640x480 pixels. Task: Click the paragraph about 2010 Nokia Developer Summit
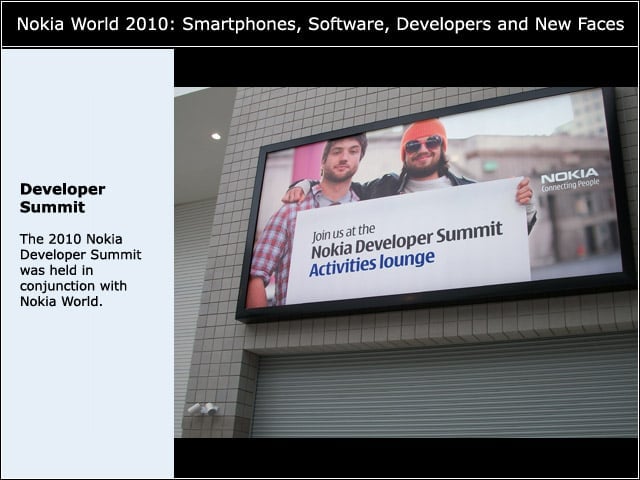pos(80,270)
